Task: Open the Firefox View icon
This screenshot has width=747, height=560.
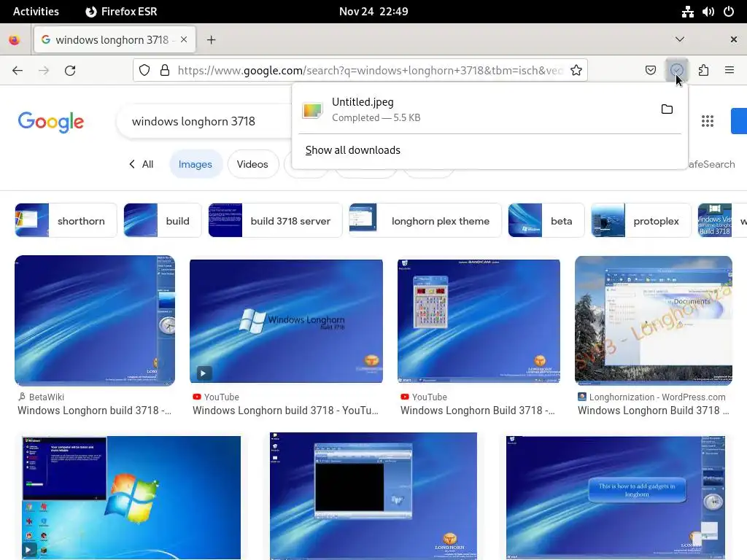Action: point(15,40)
